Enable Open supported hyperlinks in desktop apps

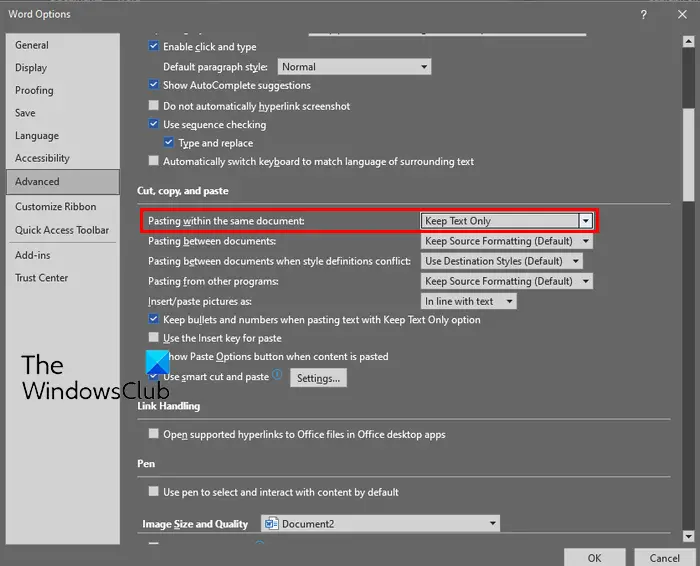point(154,433)
